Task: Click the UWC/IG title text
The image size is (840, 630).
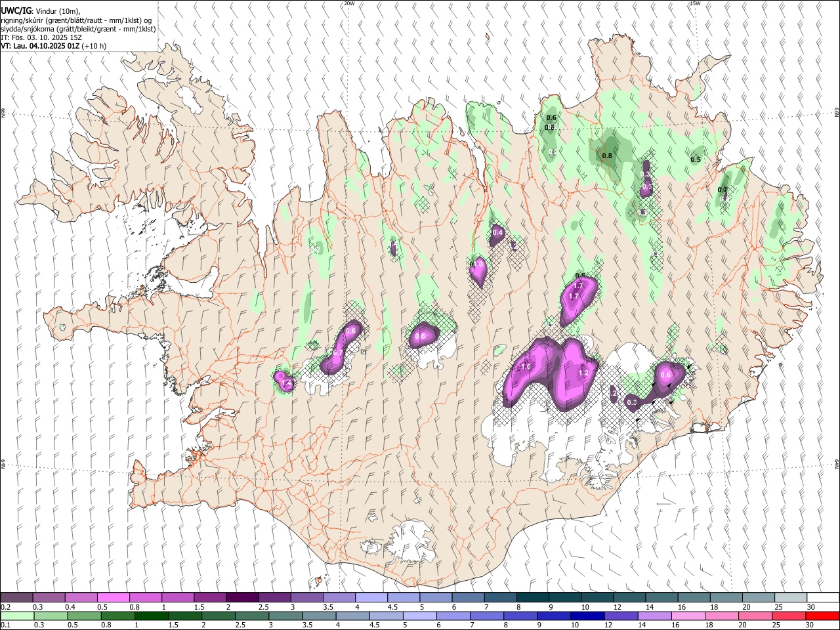Action: [x=16, y=11]
